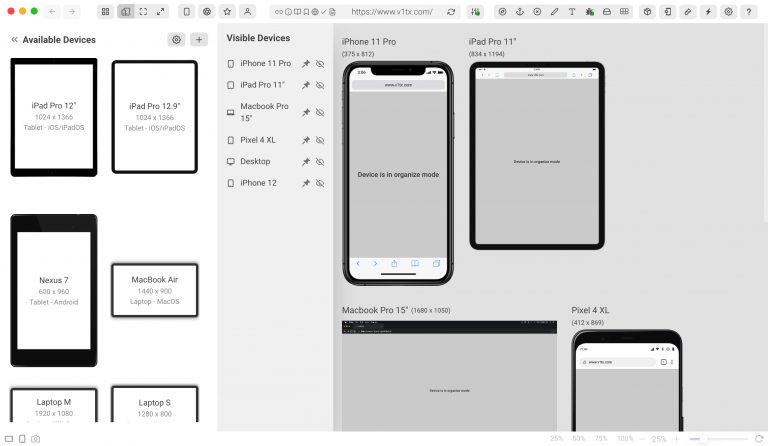Screen dimensions: 768x446
Task: Open the device phone icon in toolbar
Action: (187, 12)
